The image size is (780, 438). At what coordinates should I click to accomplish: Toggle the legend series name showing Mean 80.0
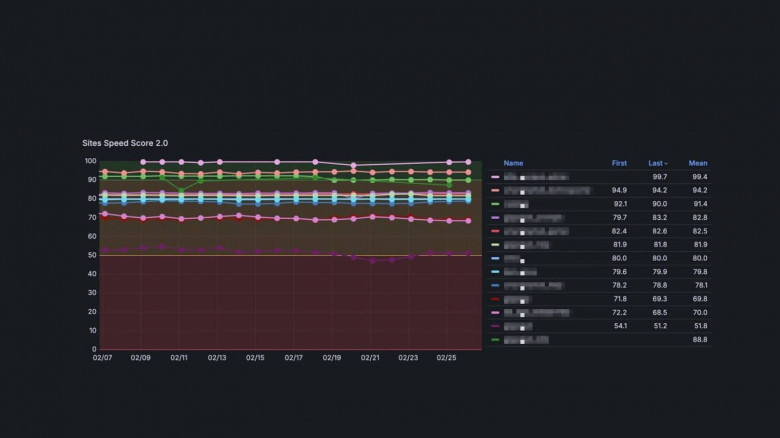click(515, 258)
